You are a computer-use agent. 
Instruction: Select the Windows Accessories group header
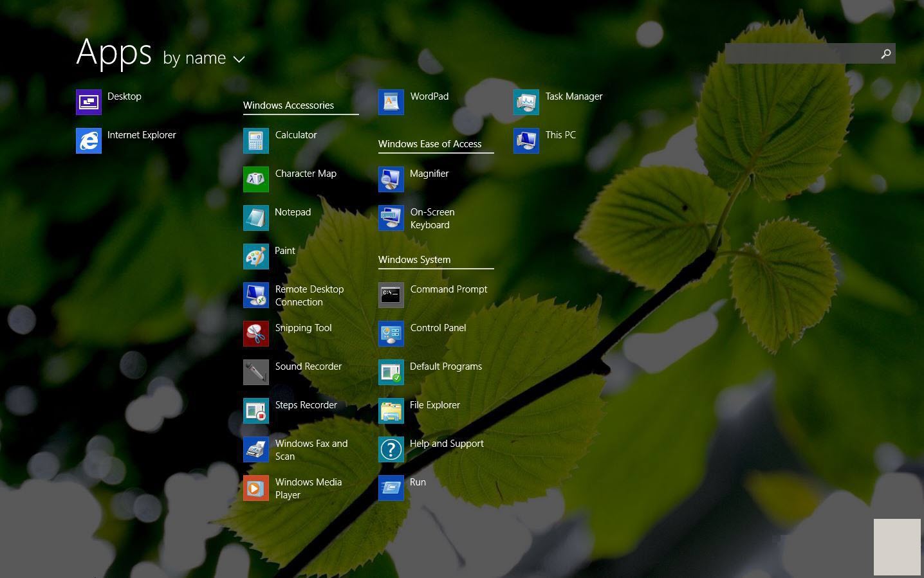coord(288,105)
